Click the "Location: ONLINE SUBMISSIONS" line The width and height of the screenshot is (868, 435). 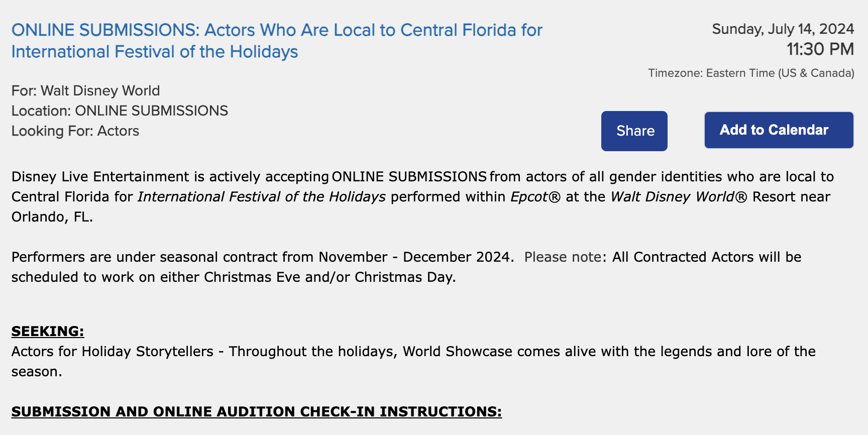[120, 111]
